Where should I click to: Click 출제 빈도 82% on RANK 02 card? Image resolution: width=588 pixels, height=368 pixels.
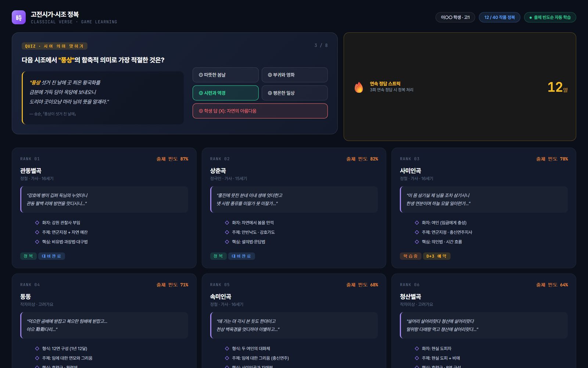(x=362, y=159)
